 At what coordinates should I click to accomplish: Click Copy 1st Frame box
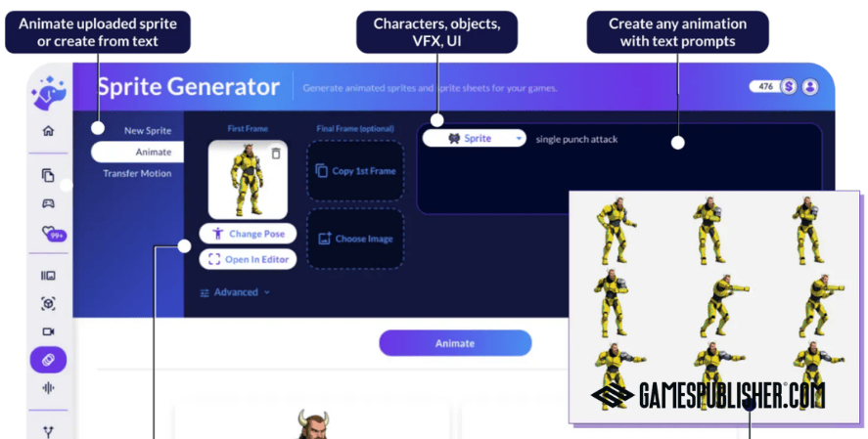[x=355, y=171]
